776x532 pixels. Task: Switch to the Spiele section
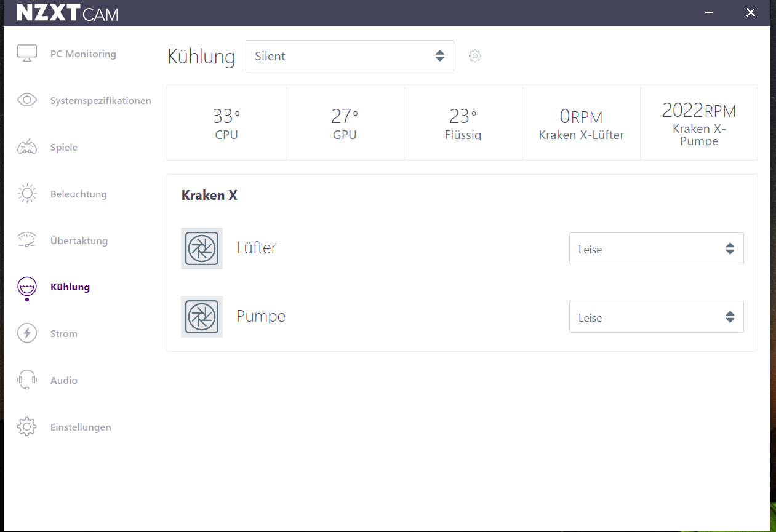[64, 147]
